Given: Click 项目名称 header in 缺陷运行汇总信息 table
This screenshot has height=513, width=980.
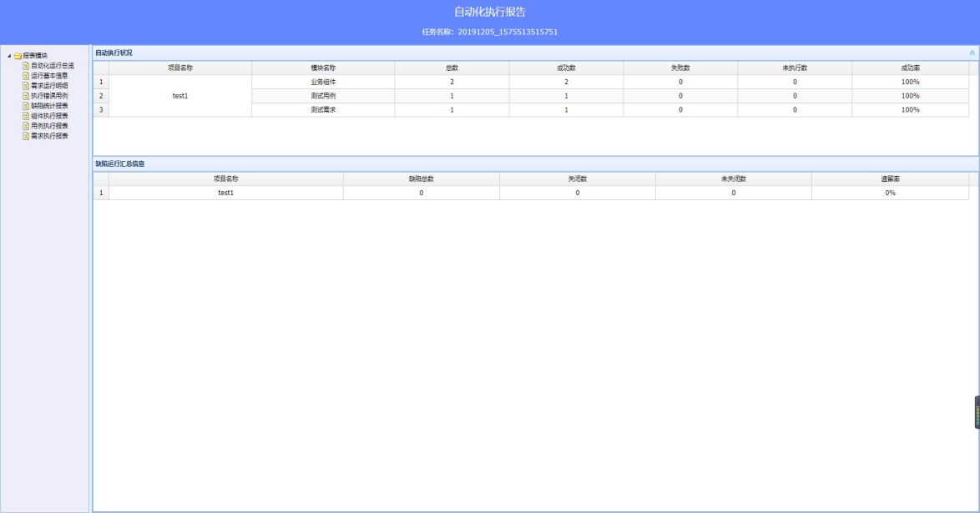Looking at the screenshot, I should [226, 179].
